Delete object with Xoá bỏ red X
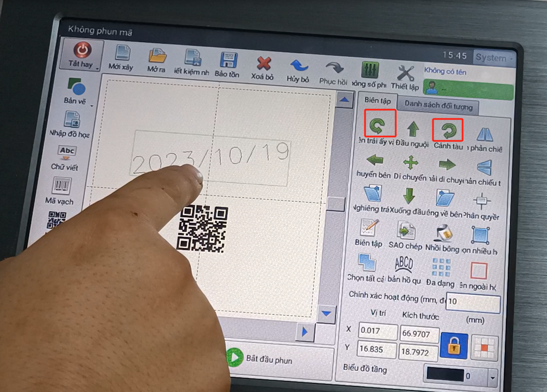The height and width of the screenshot is (392, 547). click(263, 64)
